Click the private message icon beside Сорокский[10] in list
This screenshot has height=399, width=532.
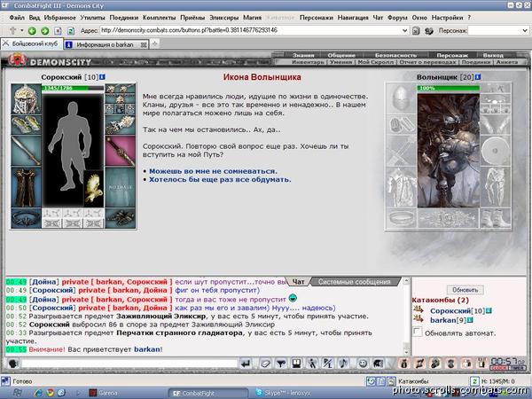(x=419, y=309)
